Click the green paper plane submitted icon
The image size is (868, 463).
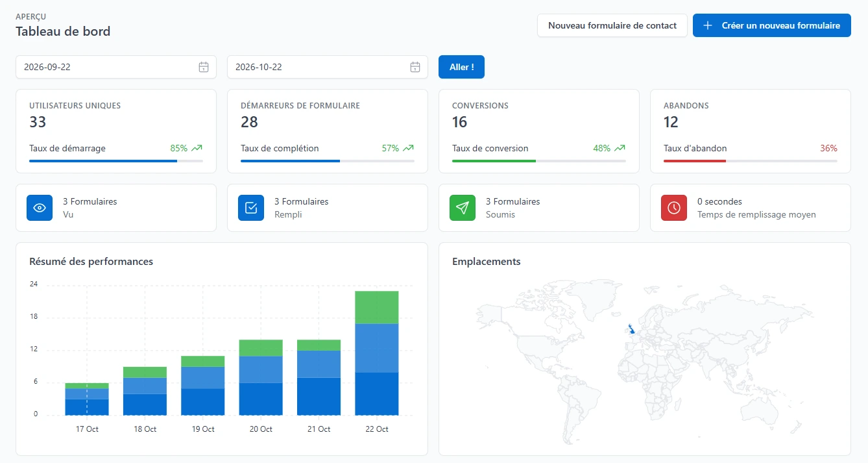(x=463, y=208)
